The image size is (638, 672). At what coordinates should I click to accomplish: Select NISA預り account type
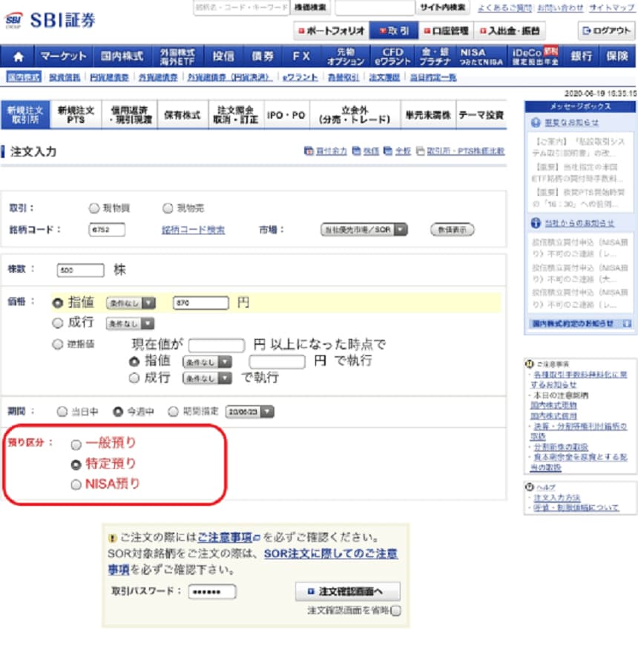click(76, 484)
